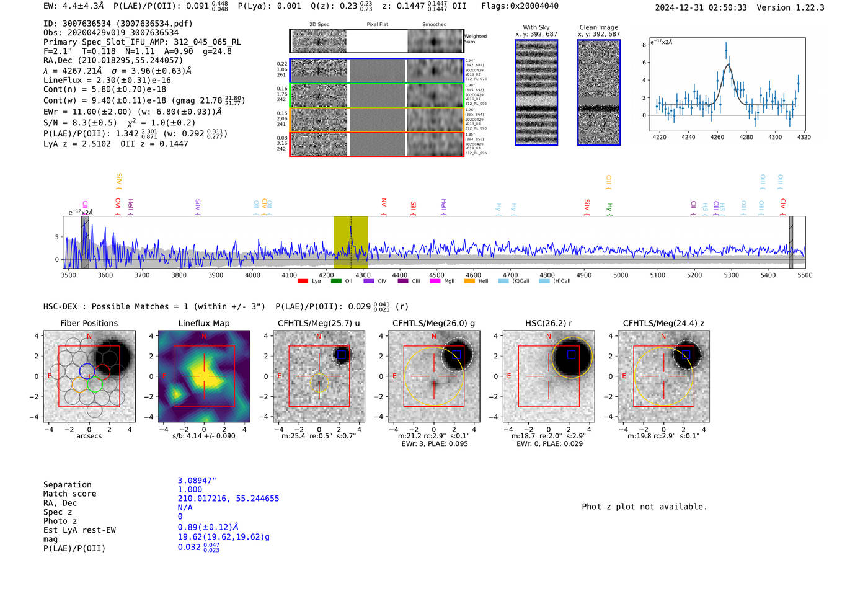This screenshot has width=868, height=591.
Task: Open the CFHTLS/Meg(24.4) z cutout
Action: click(663, 376)
